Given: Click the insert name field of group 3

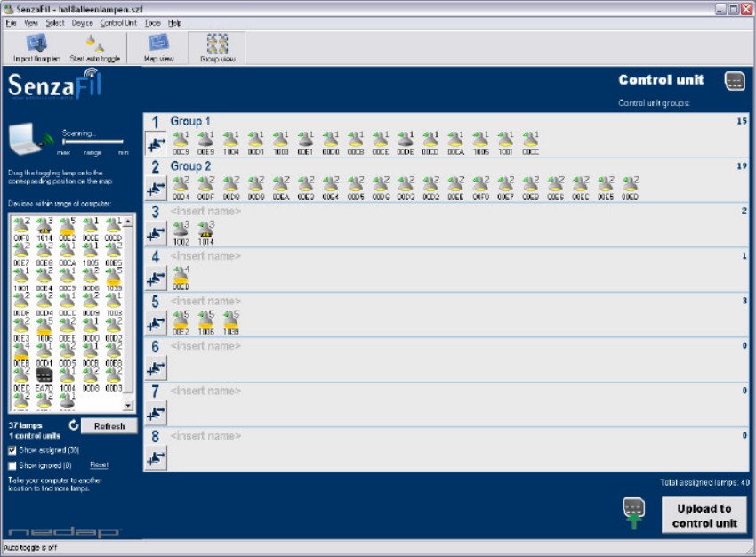Looking at the screenshot, I should coord(205,211).
